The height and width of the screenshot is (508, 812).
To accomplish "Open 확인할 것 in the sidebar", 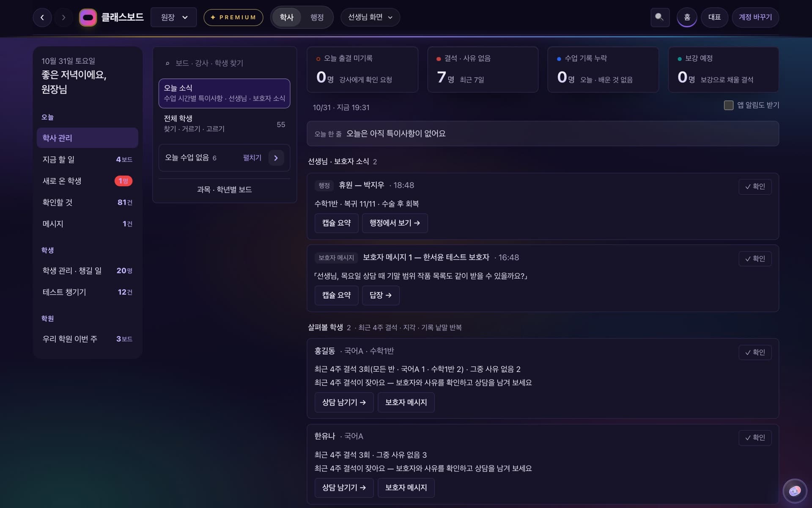I will 88,202.
